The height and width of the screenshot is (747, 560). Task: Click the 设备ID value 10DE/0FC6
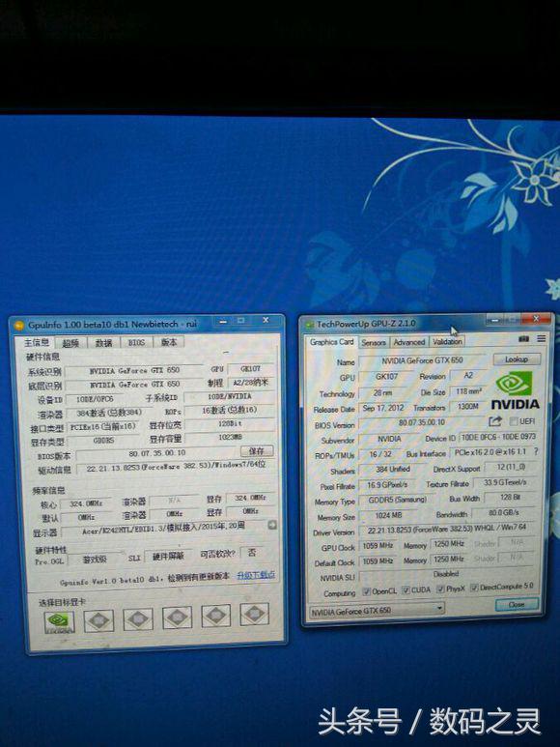(95, 399)
